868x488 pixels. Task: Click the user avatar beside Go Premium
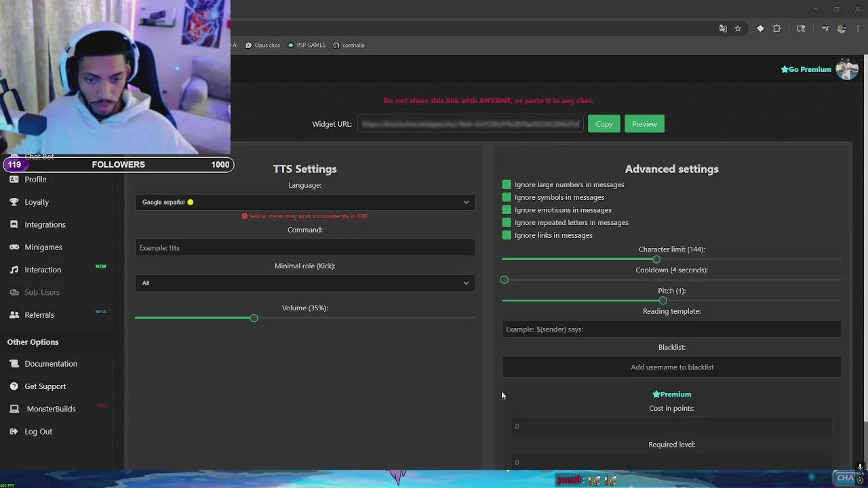(x=847, y=69)
